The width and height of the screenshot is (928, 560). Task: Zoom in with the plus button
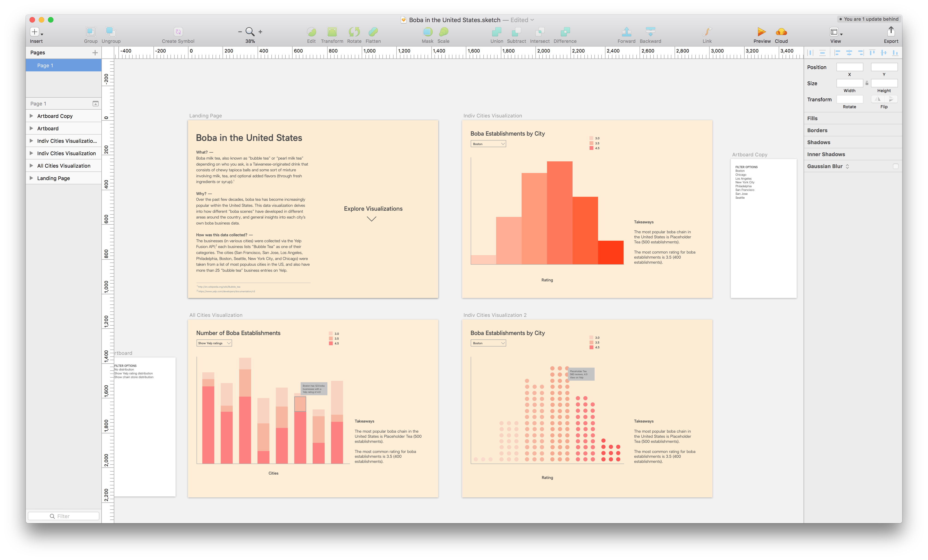[260, 32]
